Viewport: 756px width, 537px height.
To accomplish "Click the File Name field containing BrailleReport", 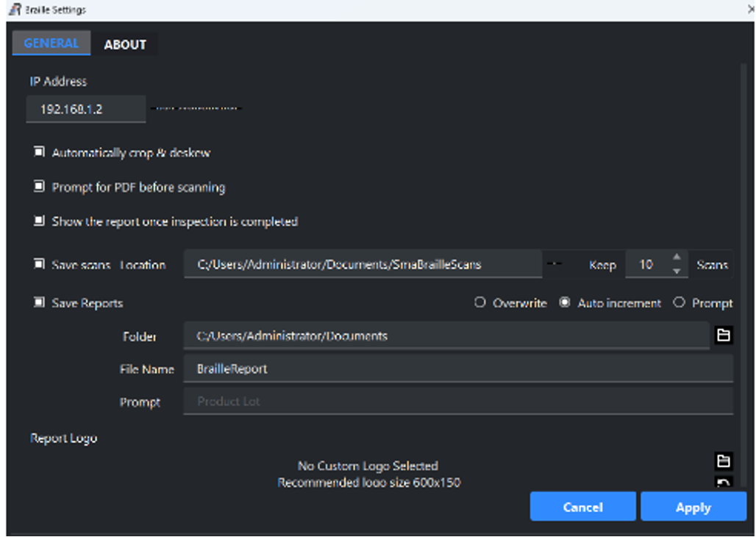I will pyautogui.click(x=457, y=369).
